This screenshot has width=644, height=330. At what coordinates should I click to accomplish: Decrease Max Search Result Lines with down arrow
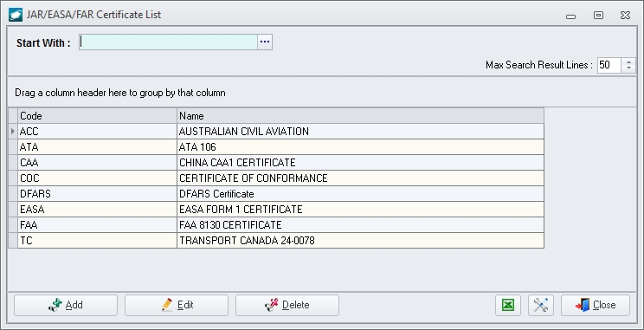pyautogui.click(x=628, y=68)
